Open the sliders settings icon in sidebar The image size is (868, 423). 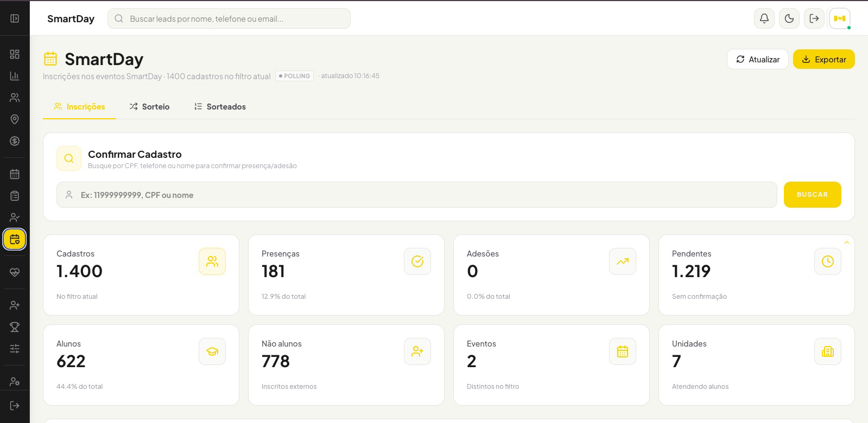15,349
